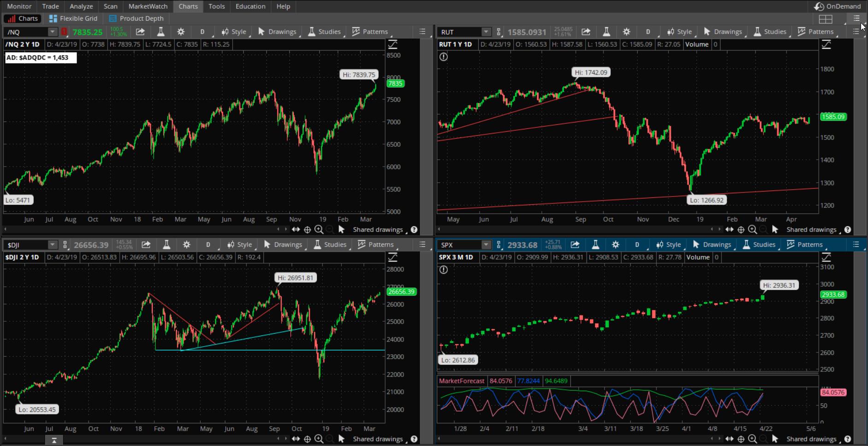Expand the RUT symbol dropdown arrow
Viewport: 868px width, 446px height.
pyautogui.click(x=486, y=32)
